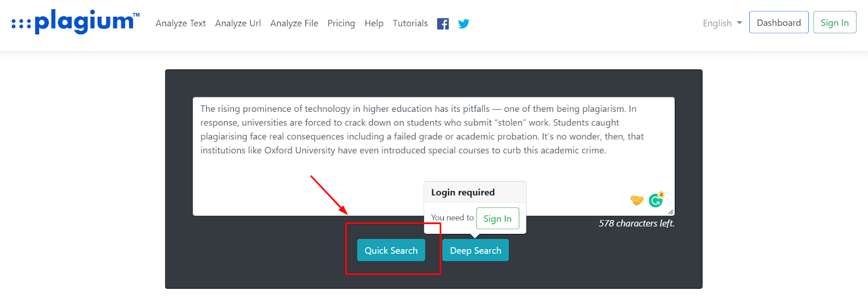Screen dimensions: 868x305
Task: Click the Dashboard button
Action: coord(778,23)
